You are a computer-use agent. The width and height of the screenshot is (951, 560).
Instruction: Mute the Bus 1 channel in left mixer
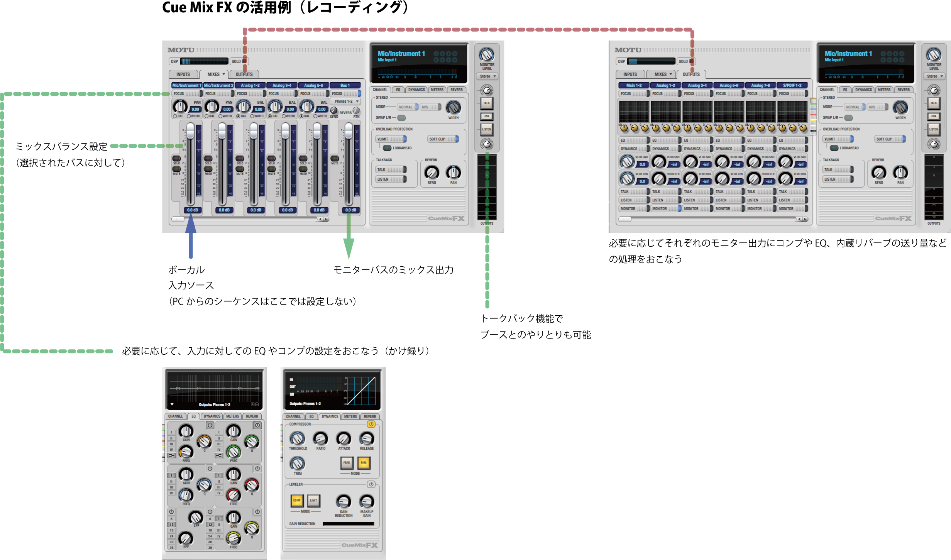tap(335, 159)
